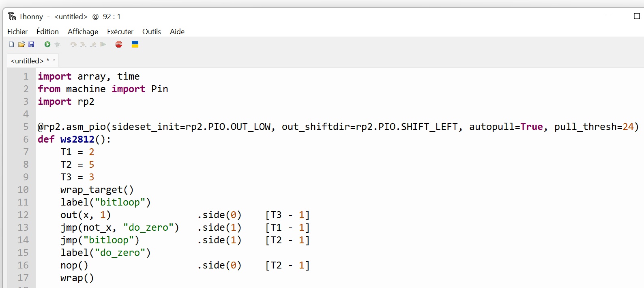The width and height of the screenshot is (644, 288).
Task: Open a file using the folder icon
Action: (21, 44)
